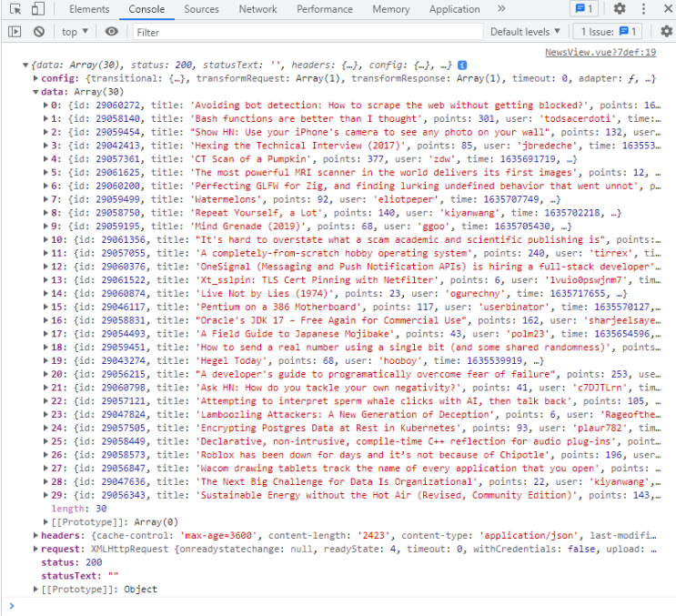Switch to the Elements tab
676x616 pixels.
[x=89, y=9]
